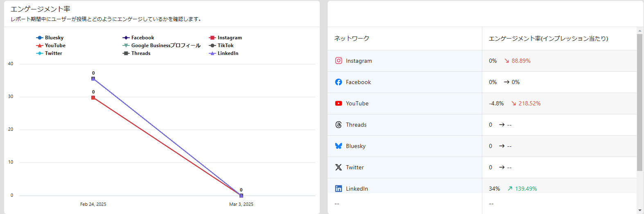Viewport: 644px width, 214px height.
Task: Click the Feb 24 LinkedIn data point
Action: (x=93, y=79)
